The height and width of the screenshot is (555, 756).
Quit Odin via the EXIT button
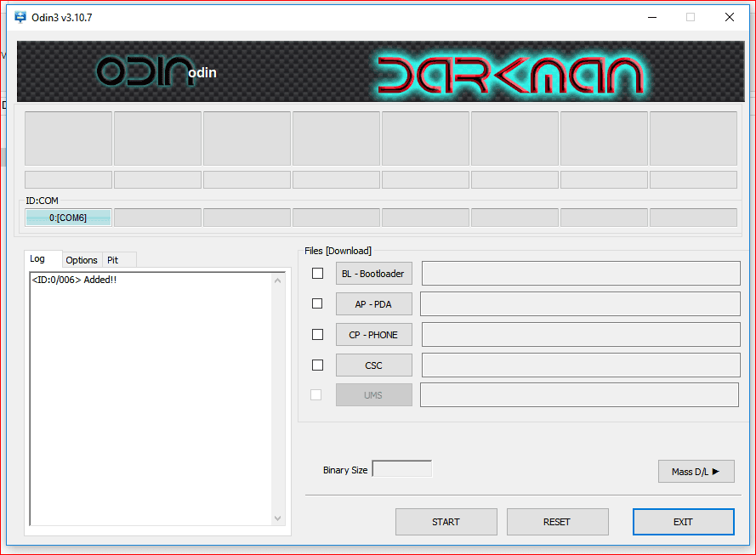click(x=683, y=522)
